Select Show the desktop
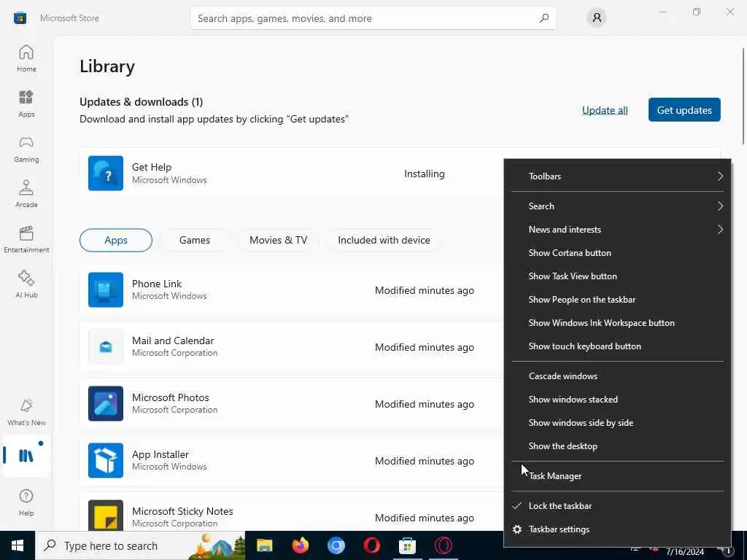The image size is (747, 560). coord(617,446)
